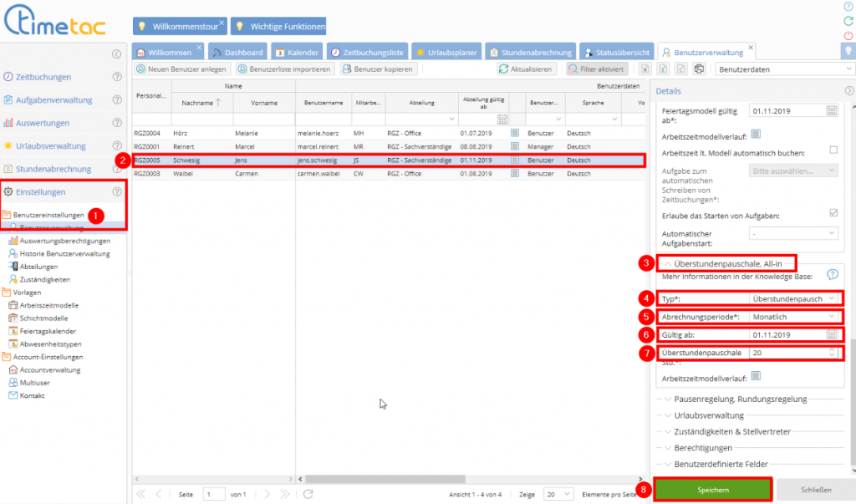Click Neuen Benutzer anlegen button

181,69
